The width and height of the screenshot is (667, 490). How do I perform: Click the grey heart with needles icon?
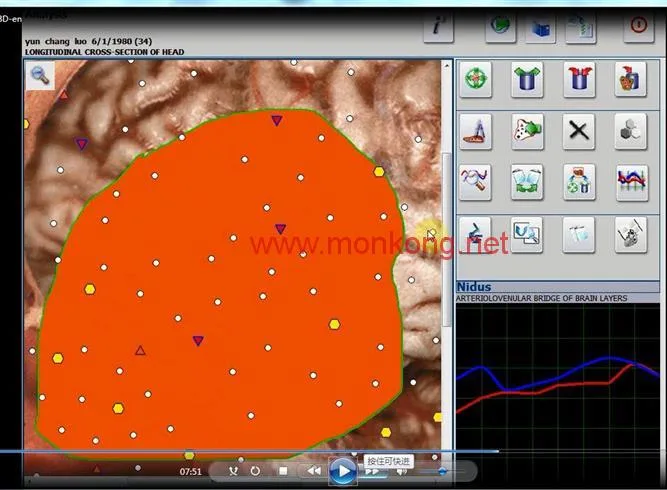[630, 235]
